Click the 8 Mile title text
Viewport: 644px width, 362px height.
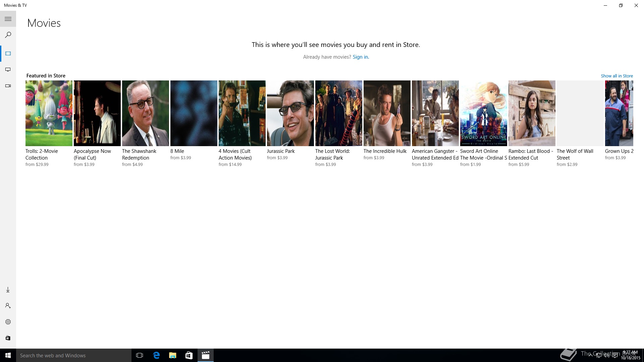point(177,151)
